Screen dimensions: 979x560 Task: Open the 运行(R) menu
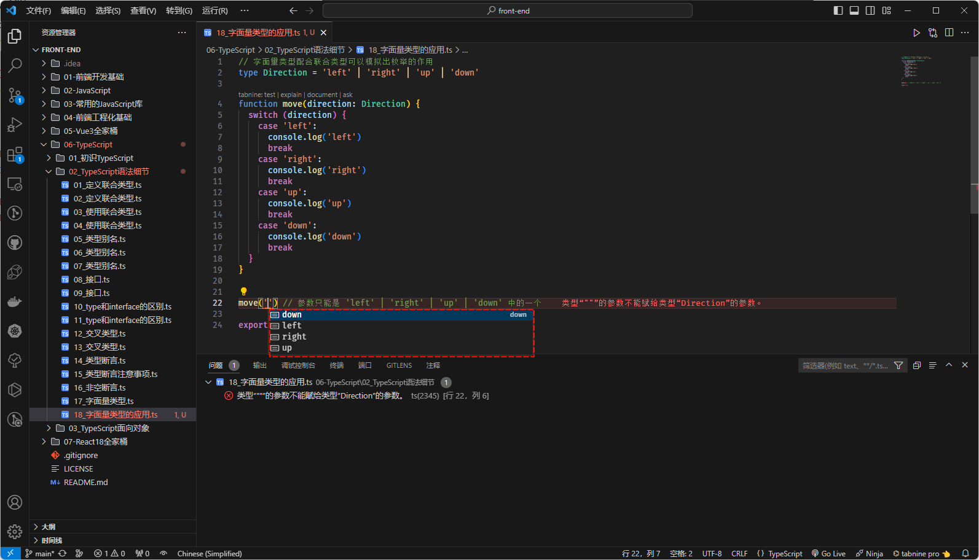pos(214,10)
